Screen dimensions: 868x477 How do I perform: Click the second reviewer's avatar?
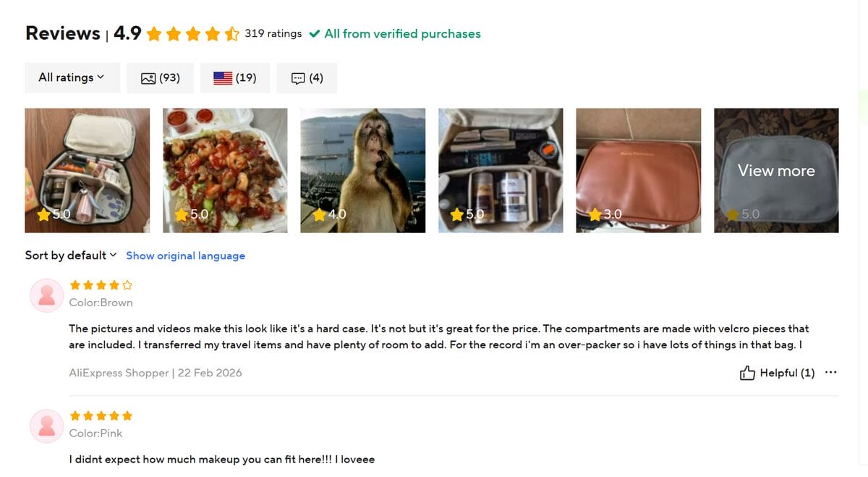[46, 426]
